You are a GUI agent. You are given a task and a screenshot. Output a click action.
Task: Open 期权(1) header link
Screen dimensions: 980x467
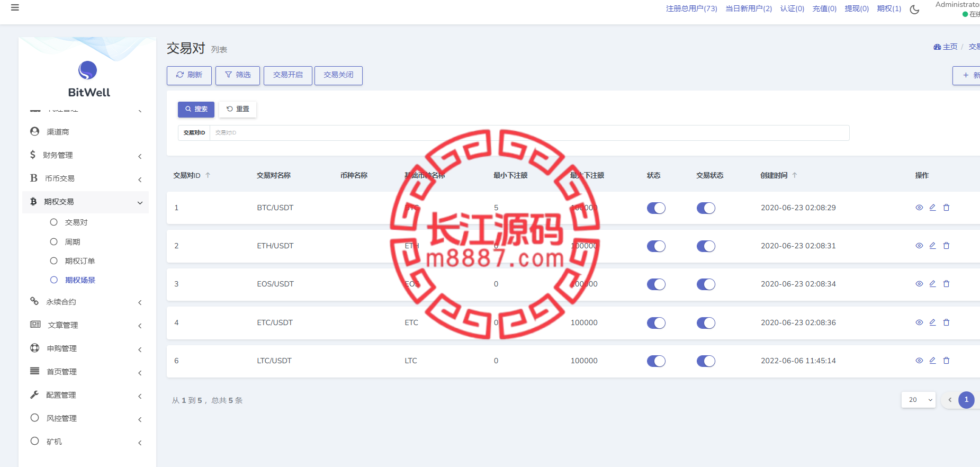(889, 8)
